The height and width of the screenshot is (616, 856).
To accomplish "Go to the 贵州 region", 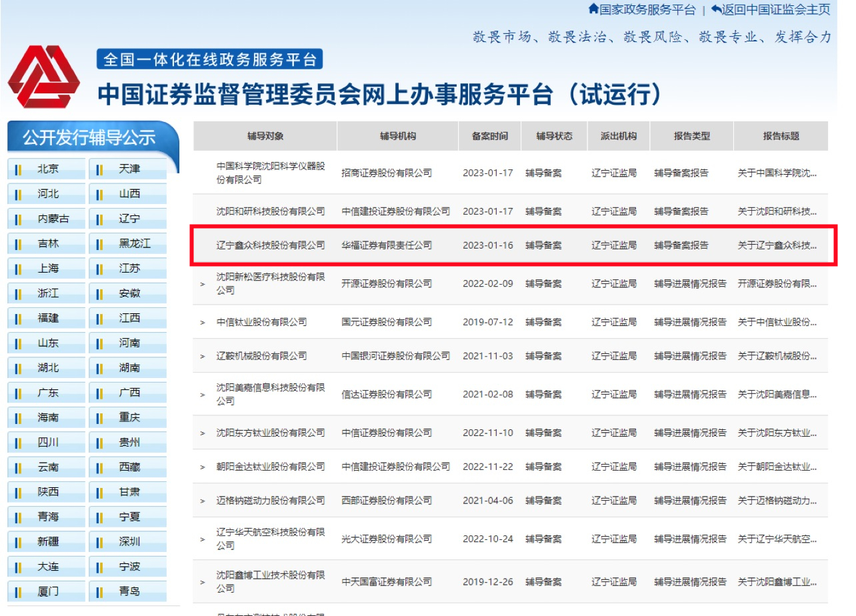I will coord(129,443).
